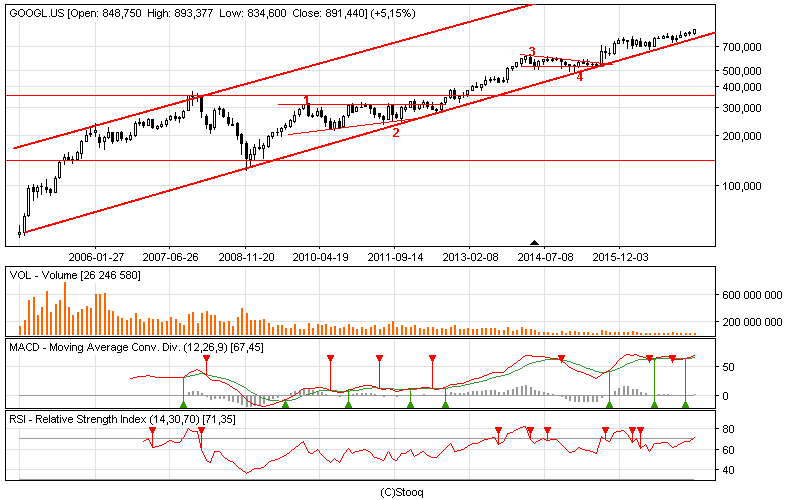Click the red wave label 3 on price chart
This screenshot has width=800, height=500.
[532, 52]
